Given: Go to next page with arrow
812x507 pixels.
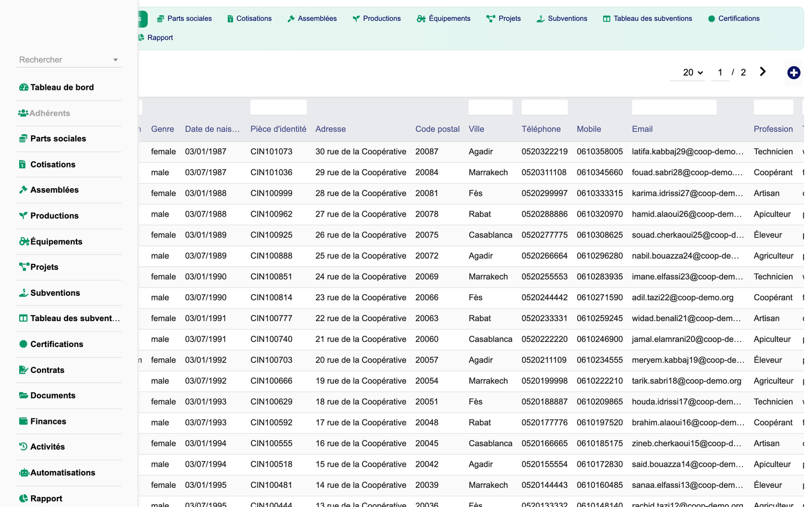Looking at the screenshot, I should tap(763, 72).
